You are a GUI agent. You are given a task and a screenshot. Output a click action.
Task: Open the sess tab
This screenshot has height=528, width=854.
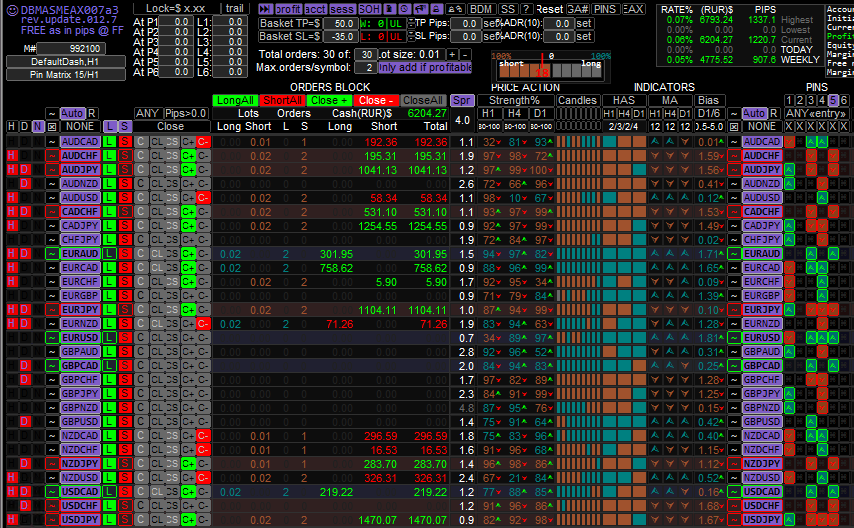pos(342,9)
